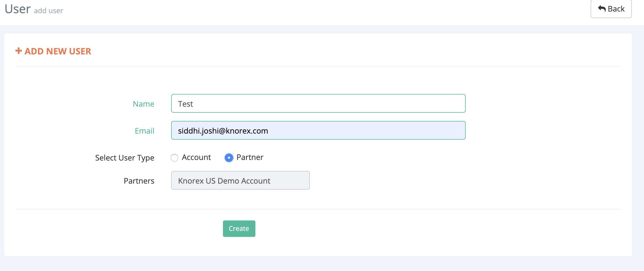This screenshot has width=644, height=271.
Task: Click the Partners field label
Action: (139, 181)
